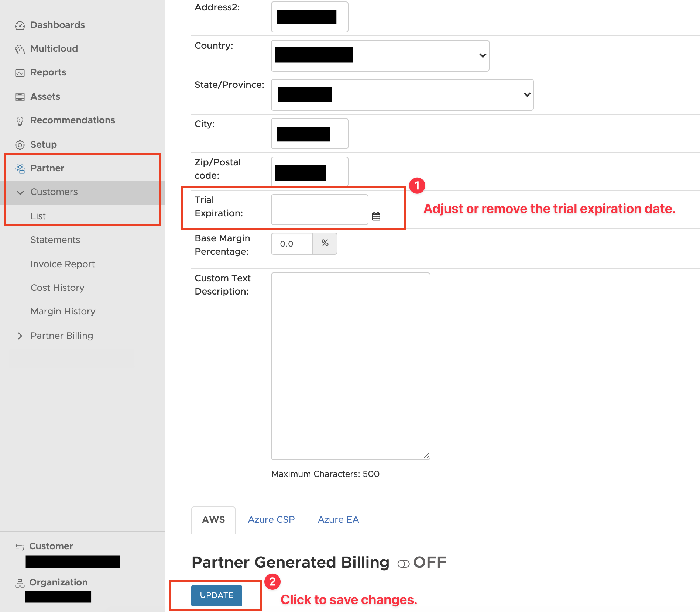Screen dimensions: 700x612
Task: Toggle Partner Generated Billing switch
Action: (x=403, y=564)
